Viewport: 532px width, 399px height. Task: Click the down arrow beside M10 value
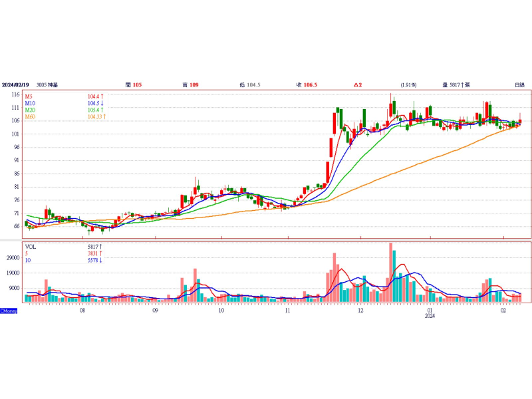[x=102, y=103]
